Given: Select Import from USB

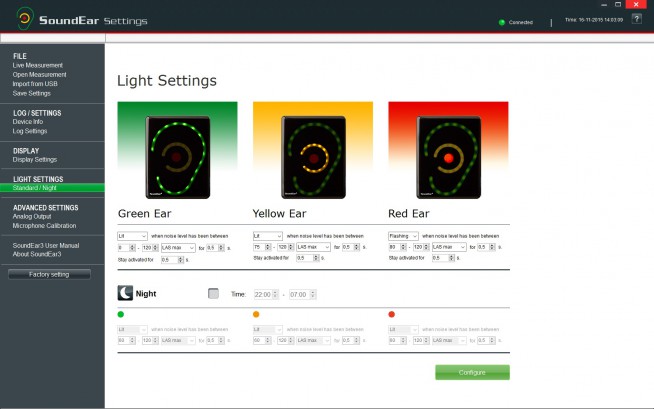Looking at the screenshot, I should point(35,84).
